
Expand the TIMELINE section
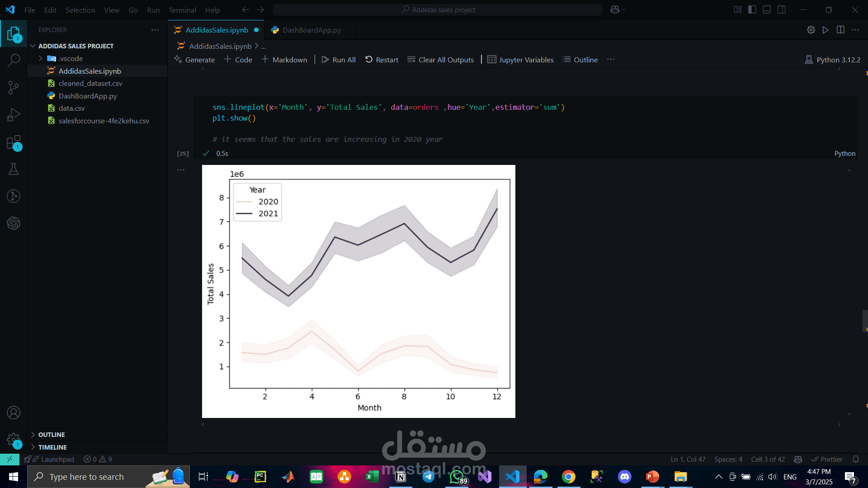(x=52, y=447)
